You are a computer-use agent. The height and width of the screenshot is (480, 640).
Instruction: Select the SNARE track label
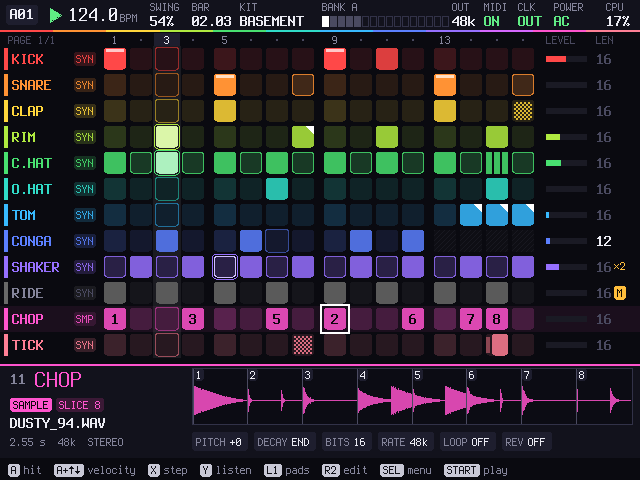coord(31,85)
